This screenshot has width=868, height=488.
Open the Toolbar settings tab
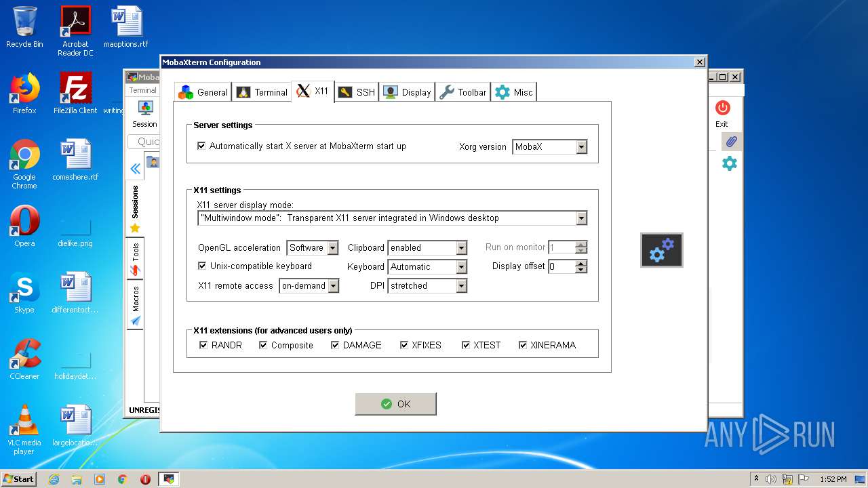pyautogui.click(x=462, y=92)
